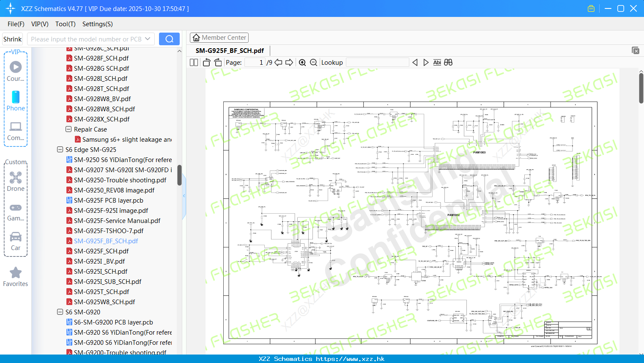This screenshot has height=363, width=644.
Task: Open the Tool(T) menu
Action: [x=66, y=24]
